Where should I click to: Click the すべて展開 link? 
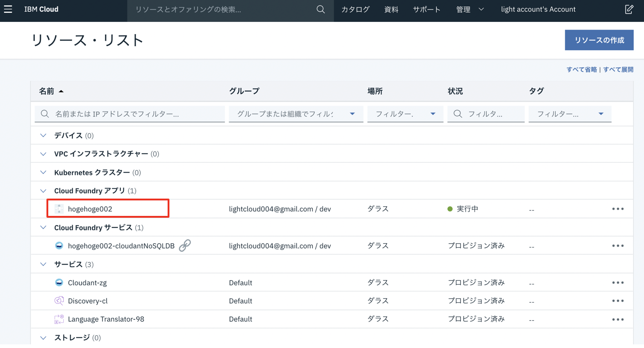pyautogui.click(x=618, y=70)
